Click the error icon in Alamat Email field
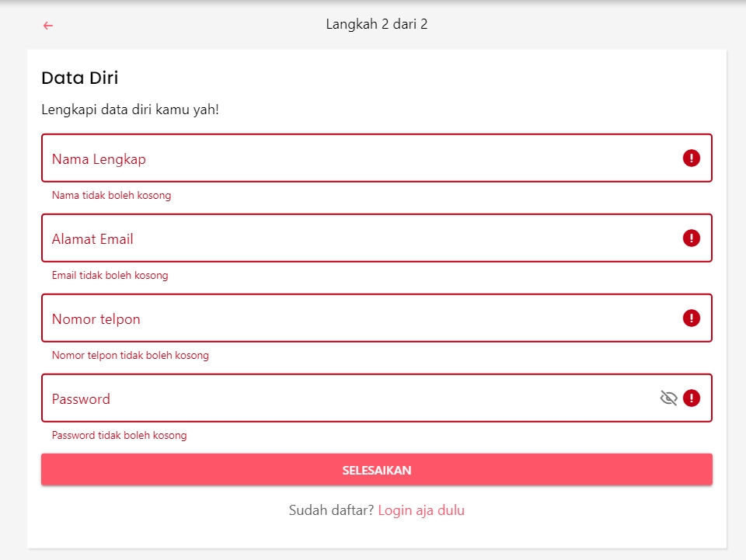 pyautogui.click(x=692, y=238)
